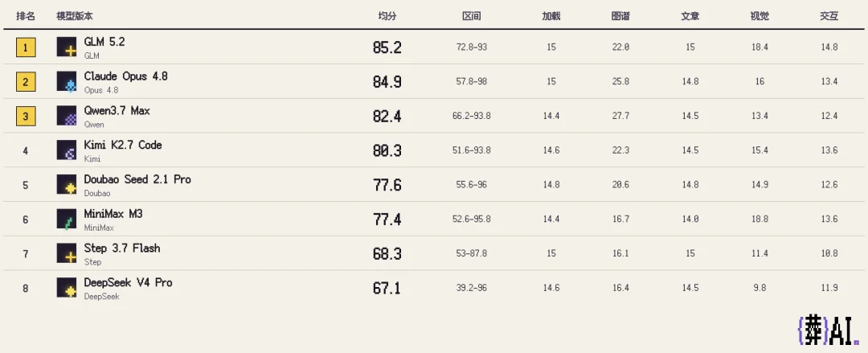868x353 pixels.
Task: Click the Claude Opus 4.8 model icon
Action: (67, 81)
